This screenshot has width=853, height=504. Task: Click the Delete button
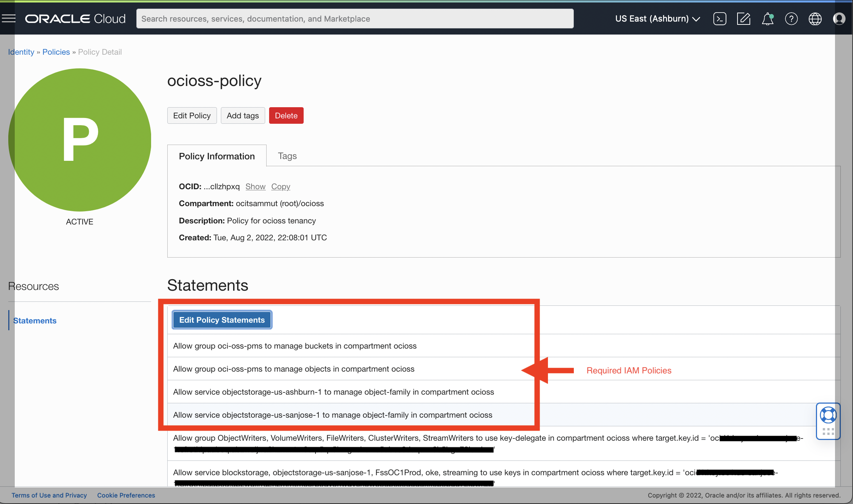(286, 115)
